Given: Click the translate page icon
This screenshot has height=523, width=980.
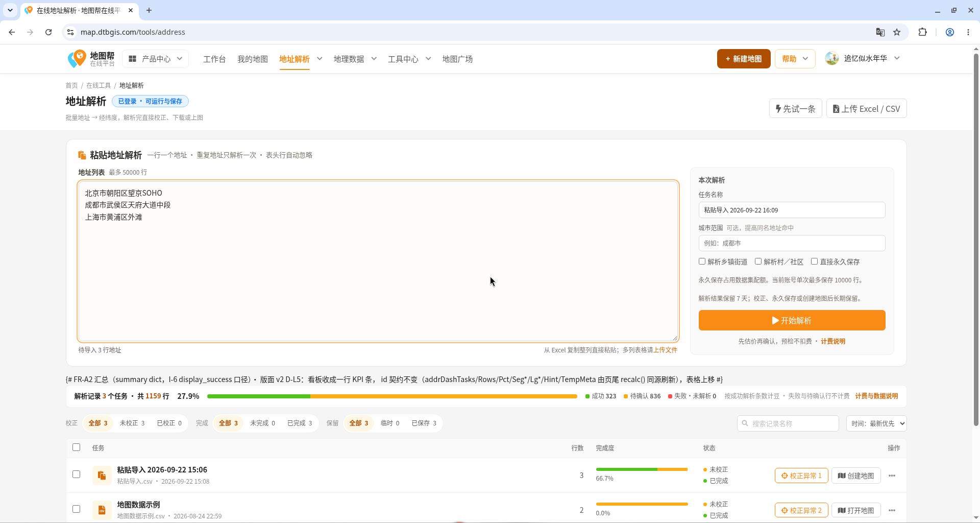Looking at the screenshot, I should coord(880,32).
